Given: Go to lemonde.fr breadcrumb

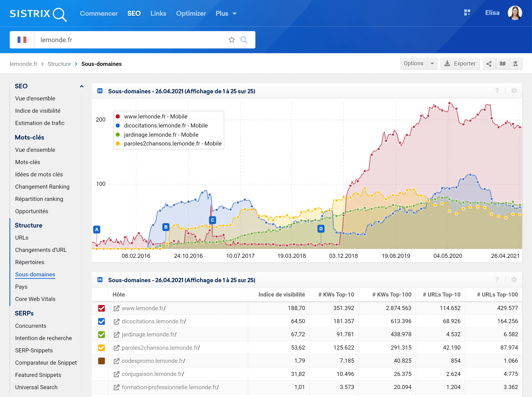Looking at the screenshot, I should click(24, 64).
